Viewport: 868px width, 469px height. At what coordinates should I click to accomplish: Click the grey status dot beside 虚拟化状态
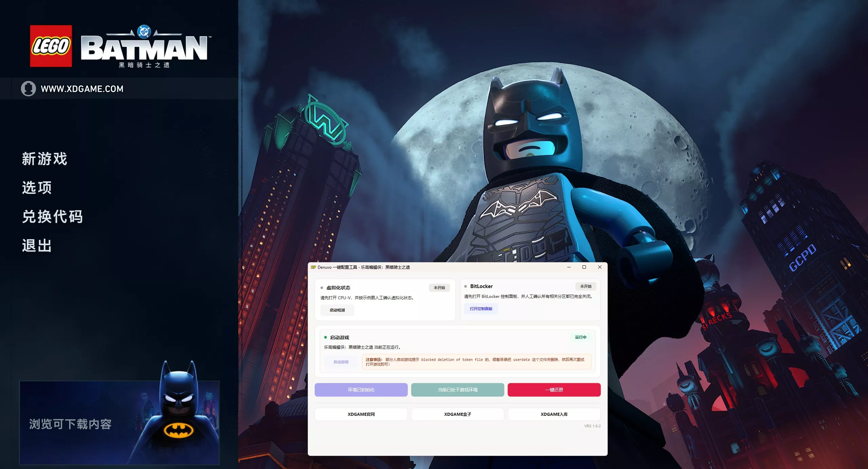(322, 288)
